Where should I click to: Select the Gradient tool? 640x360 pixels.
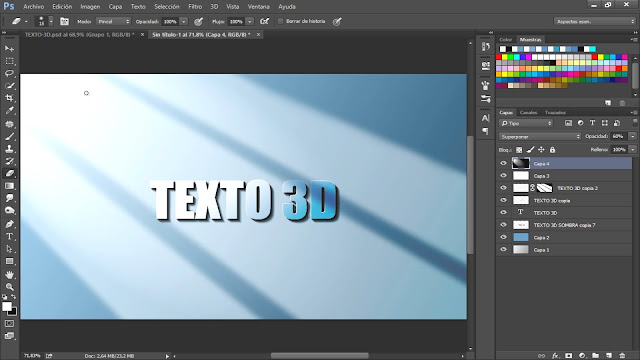(x=9, y=186)
